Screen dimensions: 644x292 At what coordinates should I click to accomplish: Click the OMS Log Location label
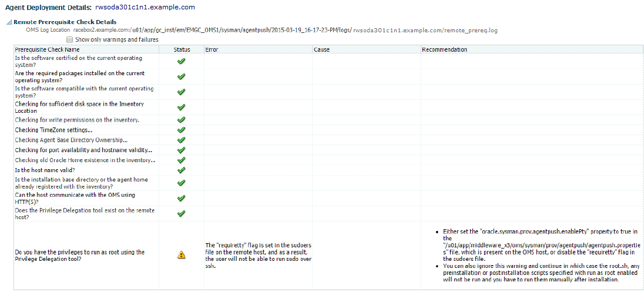pos(48,31)
